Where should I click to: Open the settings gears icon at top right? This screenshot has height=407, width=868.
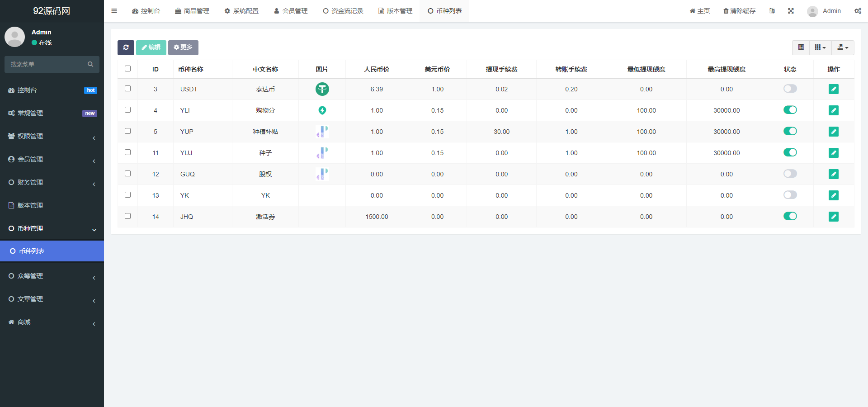pos(858,11)
